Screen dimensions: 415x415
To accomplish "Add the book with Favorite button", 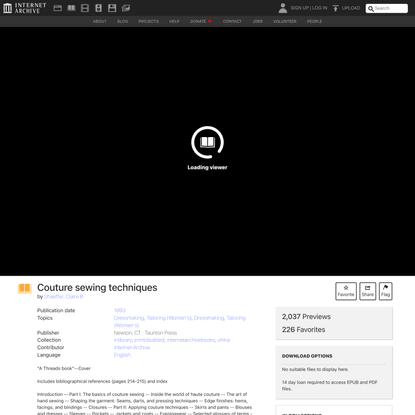I will pyautogui.click(x=346, y=291).
